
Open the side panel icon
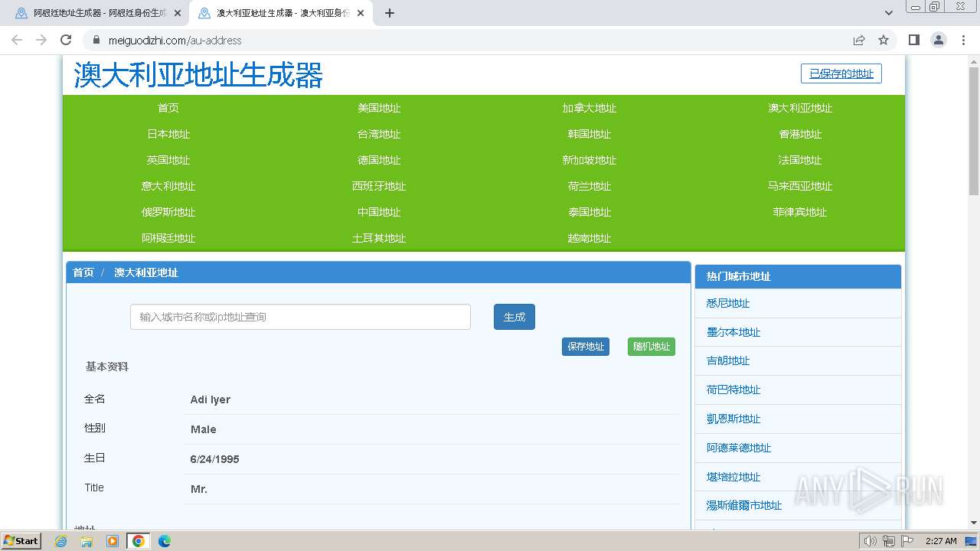click(x=914, y=40)
